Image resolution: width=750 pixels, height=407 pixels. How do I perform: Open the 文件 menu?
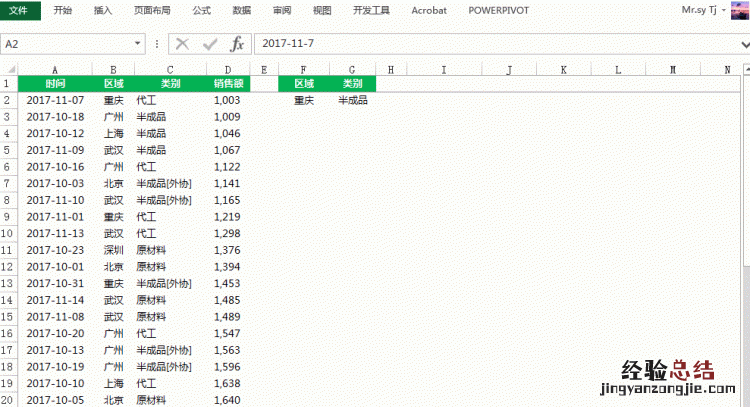(20, 10)
